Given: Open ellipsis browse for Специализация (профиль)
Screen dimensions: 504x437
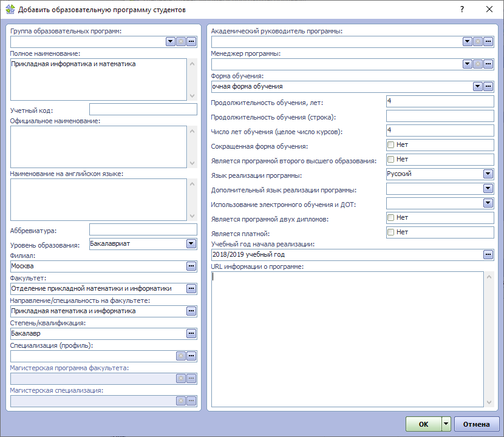Looking at the screenshot, I should click(x=191, y=356).
